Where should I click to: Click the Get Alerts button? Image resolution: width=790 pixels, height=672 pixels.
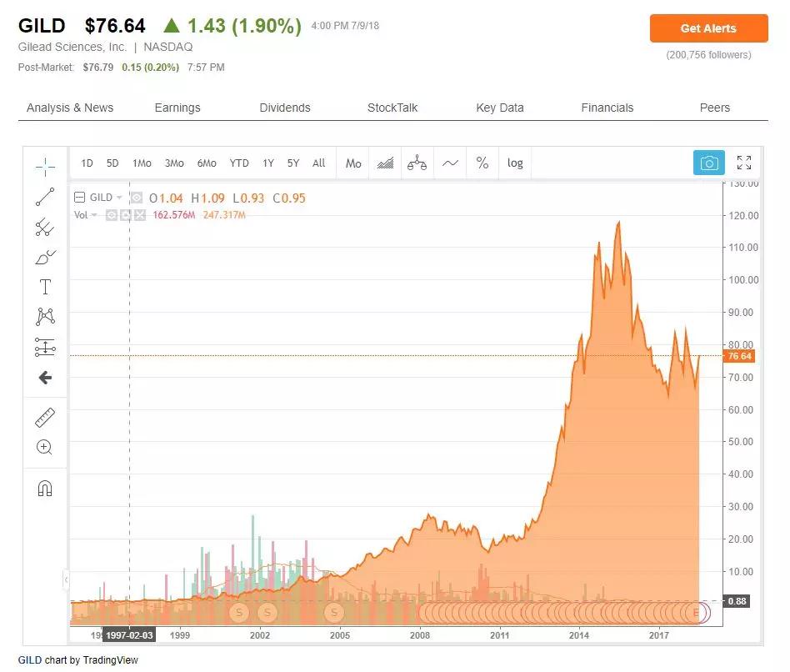708,28
